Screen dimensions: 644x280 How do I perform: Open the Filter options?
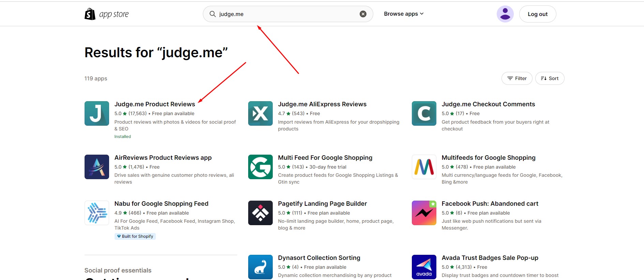(x=517, y=78)
